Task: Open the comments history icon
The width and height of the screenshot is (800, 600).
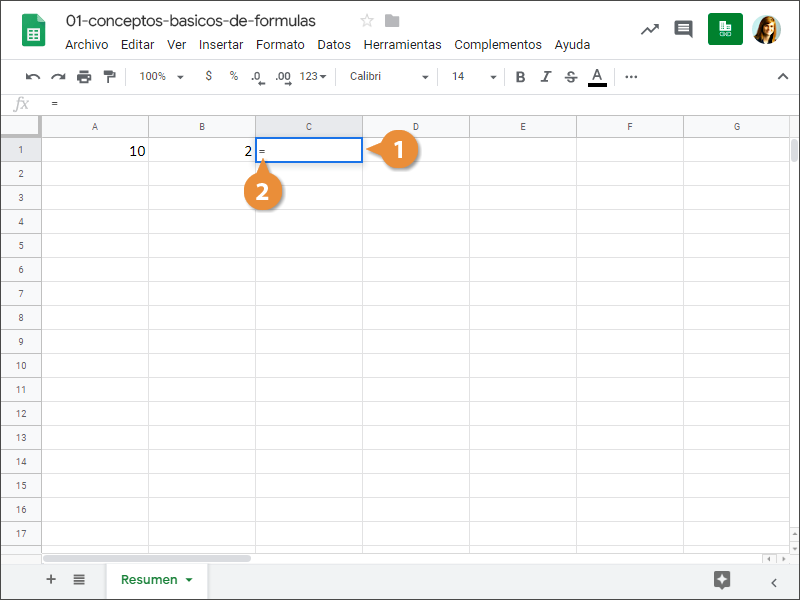Action: [x=683, y=29]
